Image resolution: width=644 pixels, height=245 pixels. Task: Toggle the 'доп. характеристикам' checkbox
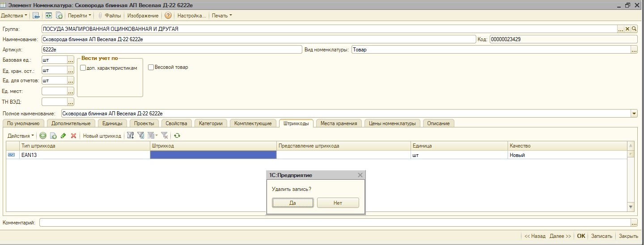83,68
